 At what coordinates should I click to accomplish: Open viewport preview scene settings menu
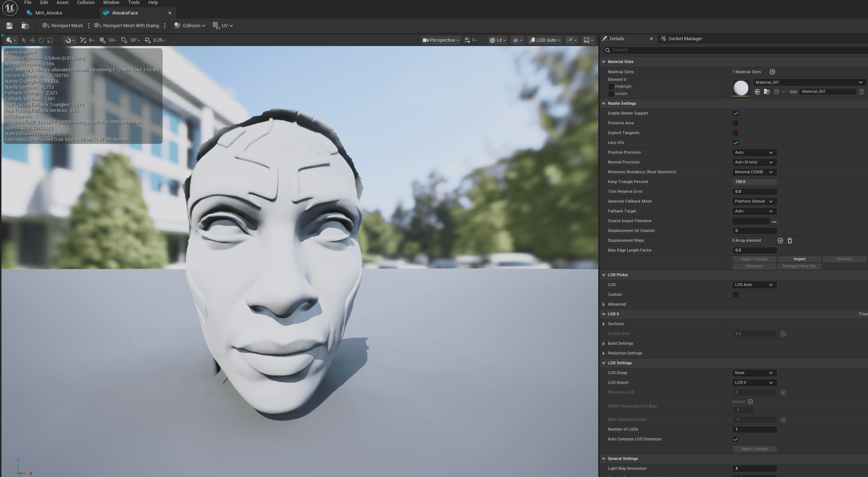point(588,40)
